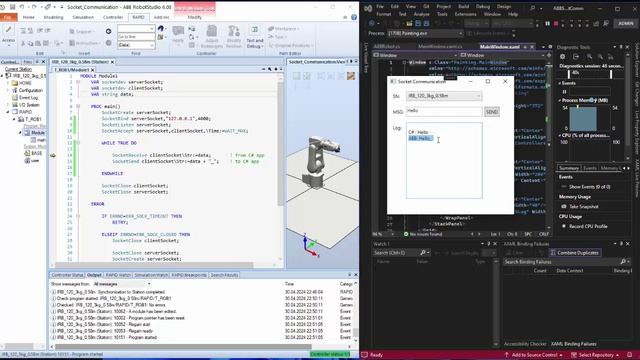Switch to the ABBRobot.cs tab

(x=386, y=47)
